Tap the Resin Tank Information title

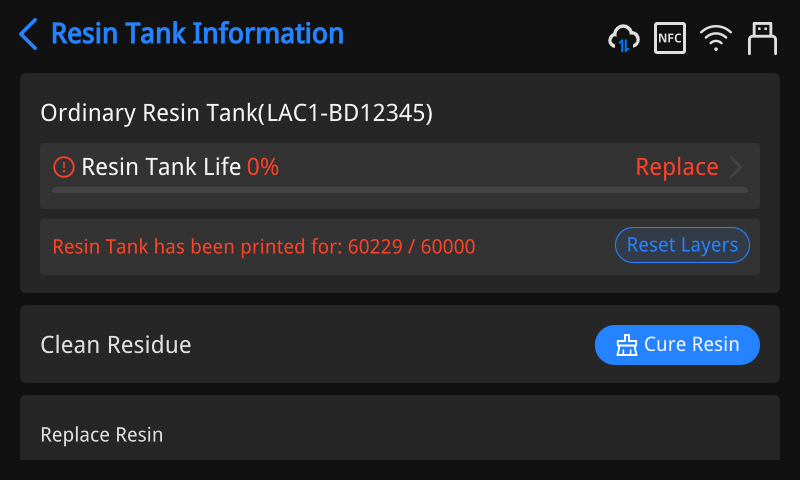tap(197, 34)
